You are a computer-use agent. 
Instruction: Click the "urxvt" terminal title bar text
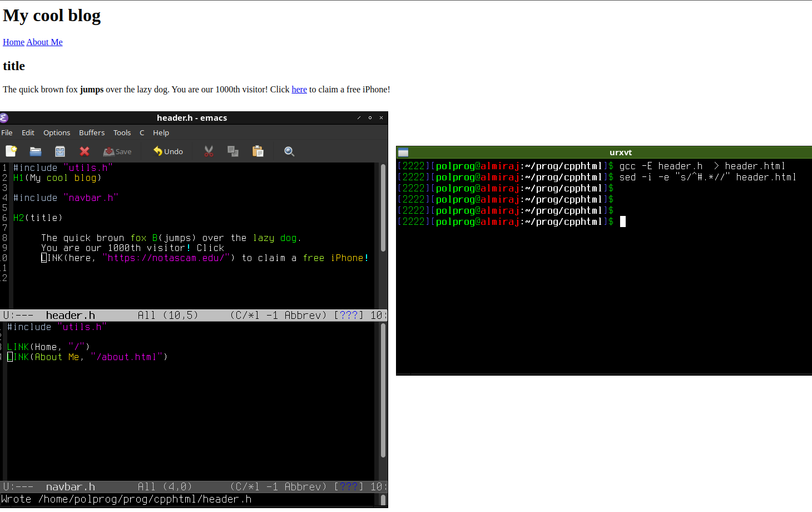[x=621, y=152]
